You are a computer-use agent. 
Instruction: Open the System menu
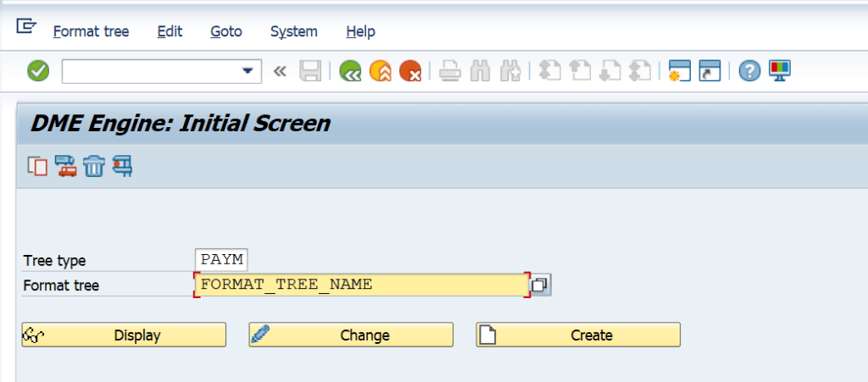click(x=294, y=31)
